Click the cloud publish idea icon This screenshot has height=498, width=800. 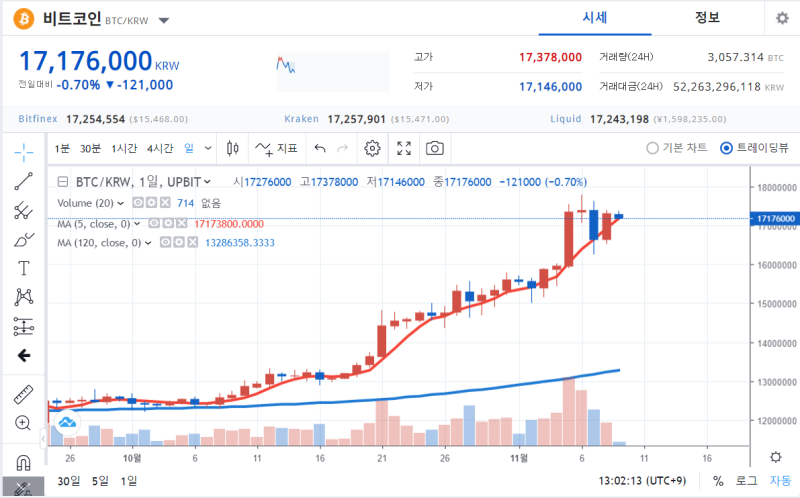point(67,422)
